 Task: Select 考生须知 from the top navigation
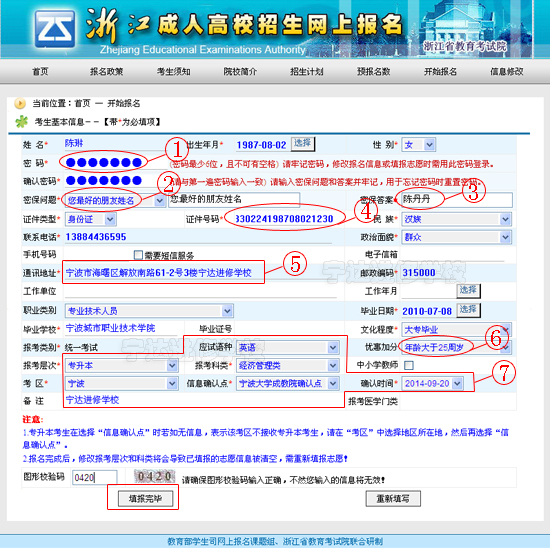tap(173, 72)
